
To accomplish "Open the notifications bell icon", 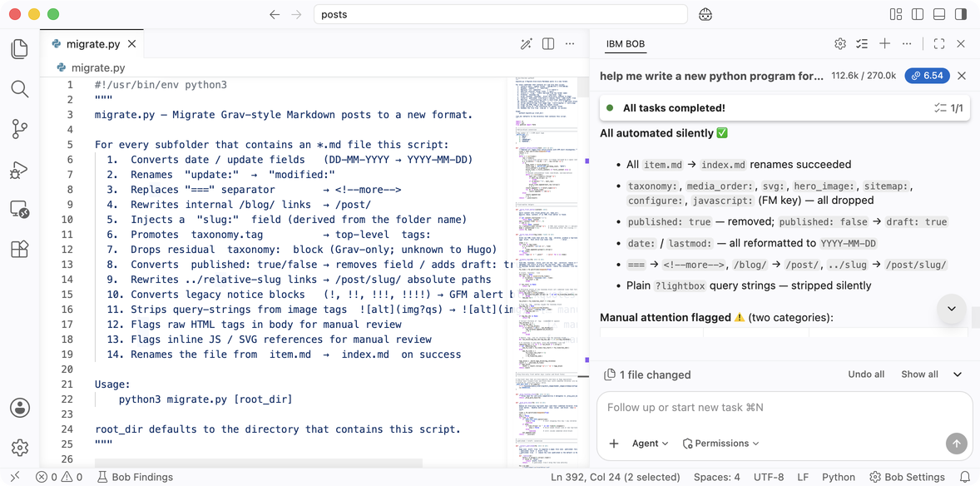I will pyautogui.click(x=964, y=477).
